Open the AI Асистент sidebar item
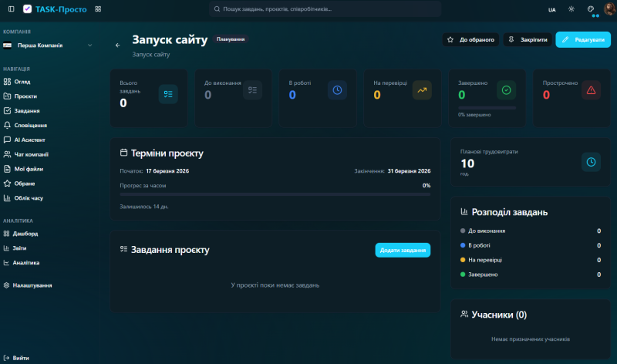This screenshot has width=617, height=364. (29, 140)
